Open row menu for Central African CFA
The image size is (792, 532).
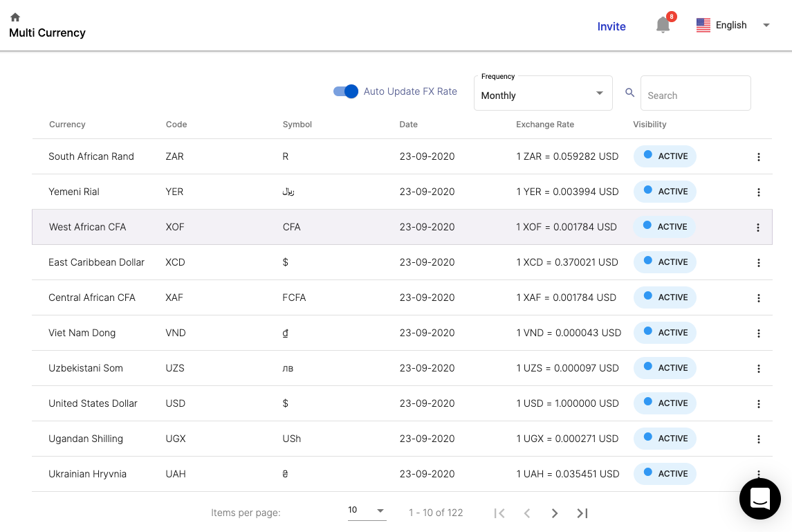(x=758, y=299)
